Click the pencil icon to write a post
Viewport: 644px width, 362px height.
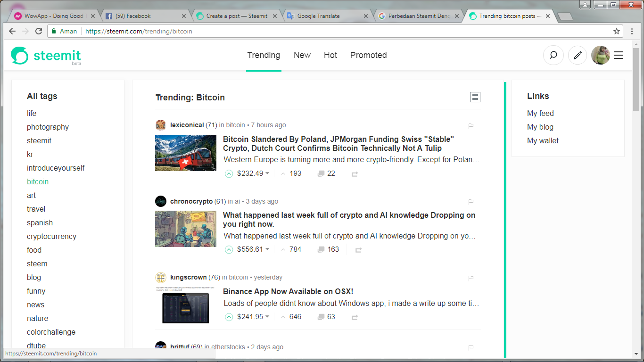tap(578, 55)
